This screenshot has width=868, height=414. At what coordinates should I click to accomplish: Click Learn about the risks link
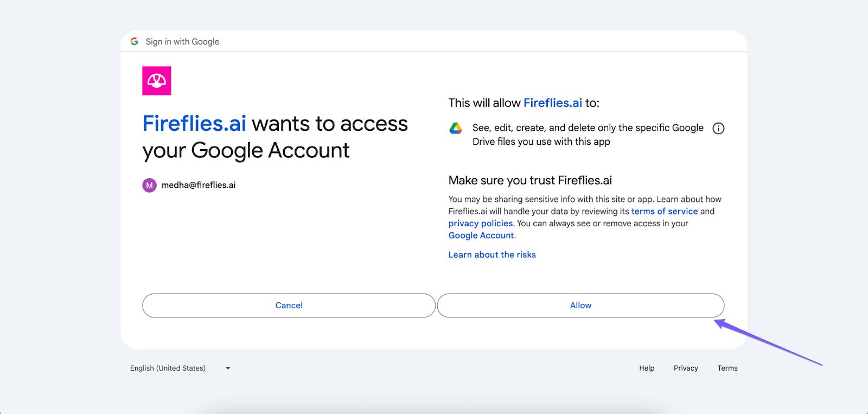click(492, 254)
